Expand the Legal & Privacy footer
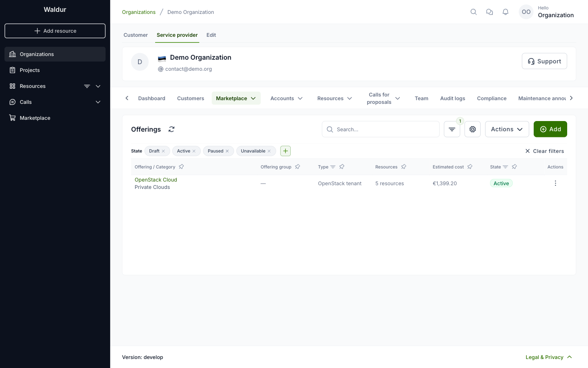588x368 pixels. [549, 357]
